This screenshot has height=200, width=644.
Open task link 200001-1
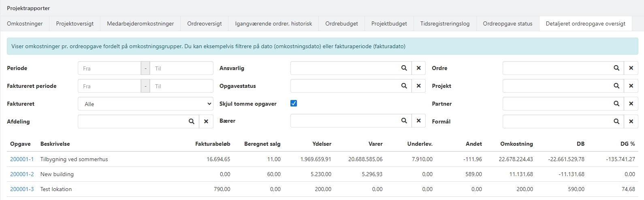22,159
